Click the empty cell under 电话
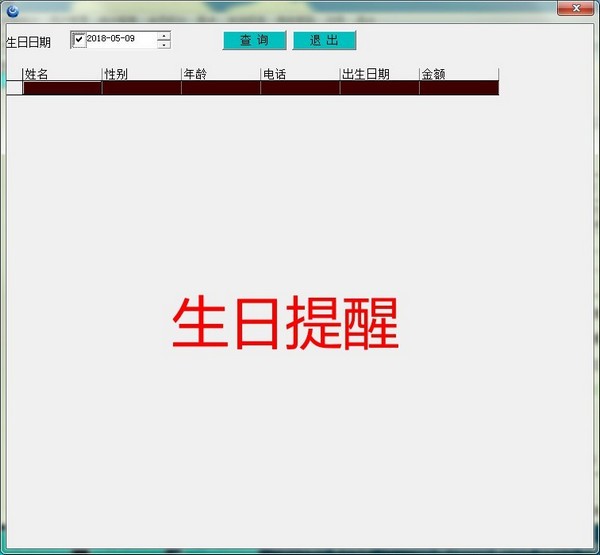Screen dimensions: 600x555 [x=300, y=88]
